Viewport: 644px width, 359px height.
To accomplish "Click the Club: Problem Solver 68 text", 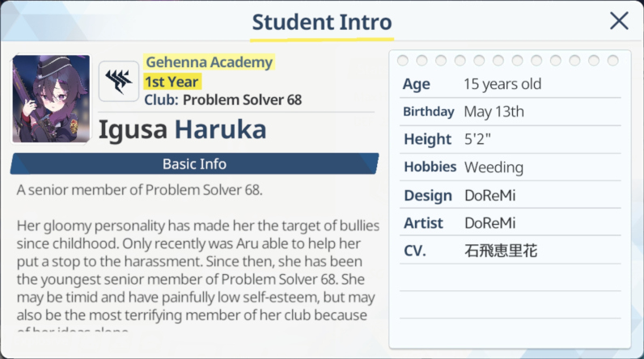I will pos(222,99).
